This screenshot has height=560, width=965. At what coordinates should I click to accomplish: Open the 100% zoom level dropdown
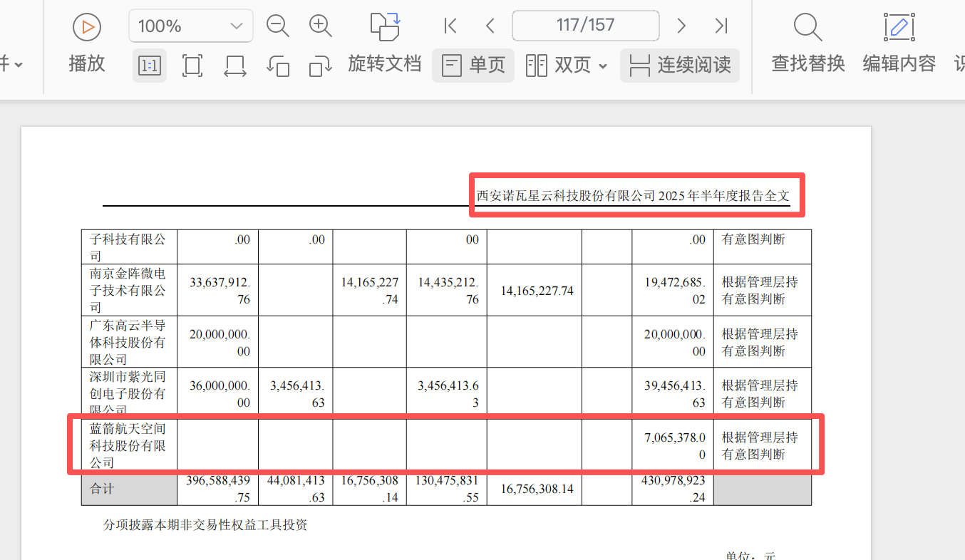coord(190,26)
